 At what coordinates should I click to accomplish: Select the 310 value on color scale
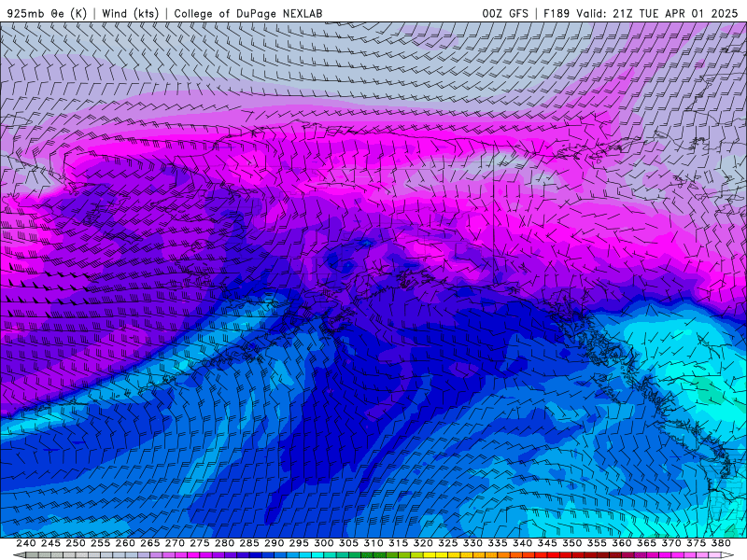373,543
